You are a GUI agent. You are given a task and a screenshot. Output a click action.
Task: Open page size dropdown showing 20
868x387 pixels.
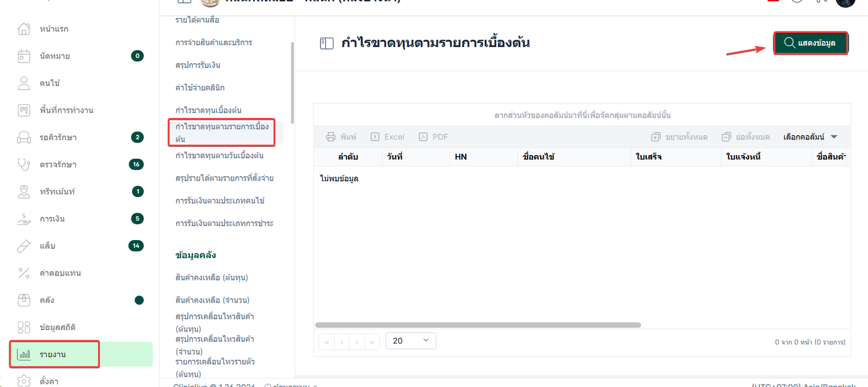coord(411,340)
